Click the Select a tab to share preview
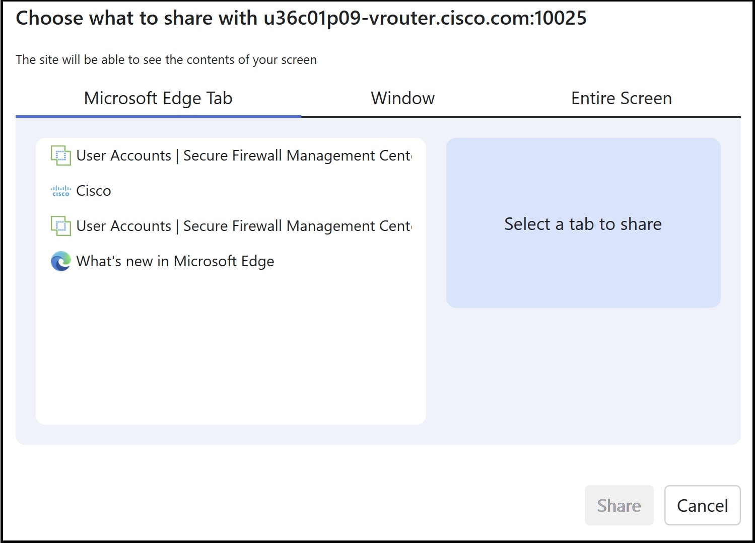Screen dimensions: 756x543 (x=583, y=223)
